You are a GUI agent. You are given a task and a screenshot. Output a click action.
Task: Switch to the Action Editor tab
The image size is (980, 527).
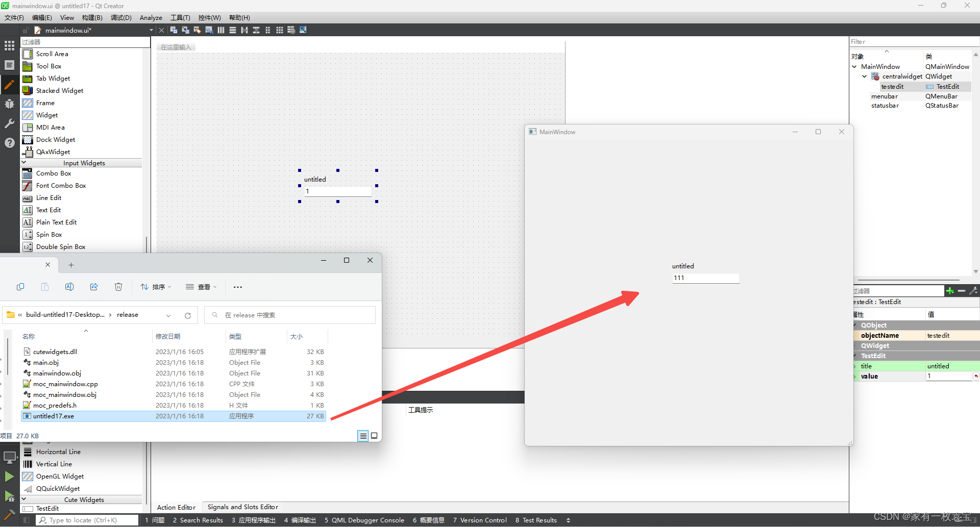176,507
